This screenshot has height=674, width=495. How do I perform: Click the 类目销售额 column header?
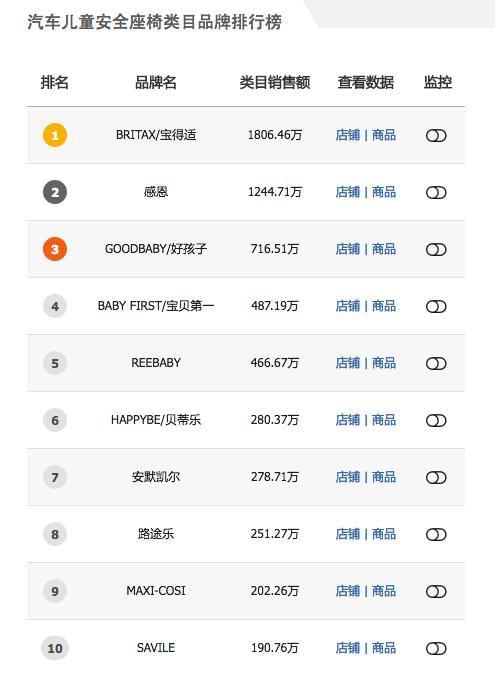(x=275, y=82)
